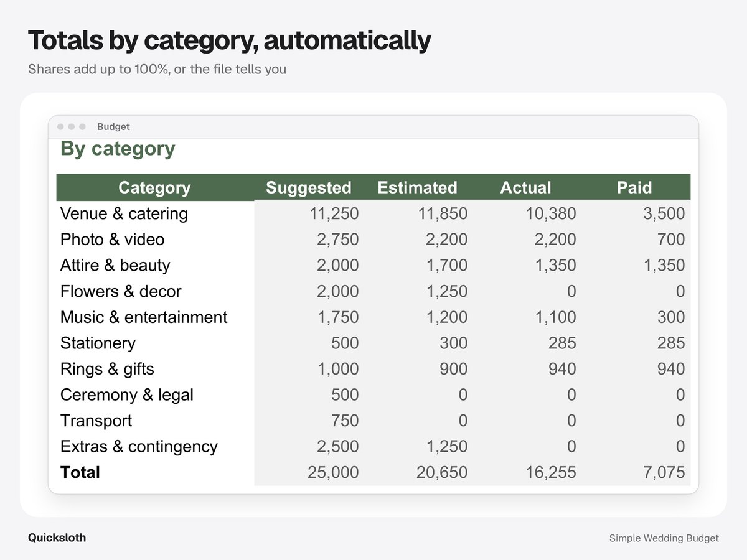The height and width of the screenshot is (560, 747).
Task: Click the Stationery row label
Action: point(98,343)
